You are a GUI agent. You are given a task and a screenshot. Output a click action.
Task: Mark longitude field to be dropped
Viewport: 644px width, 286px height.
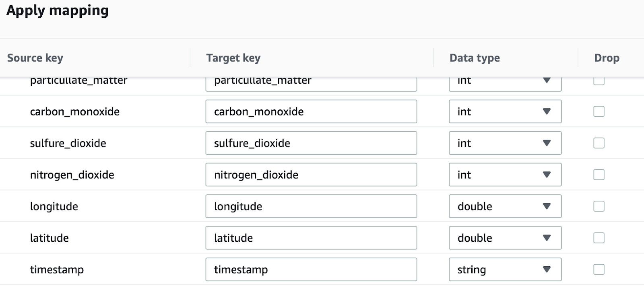pyautogui.click(x=599, y=206)
